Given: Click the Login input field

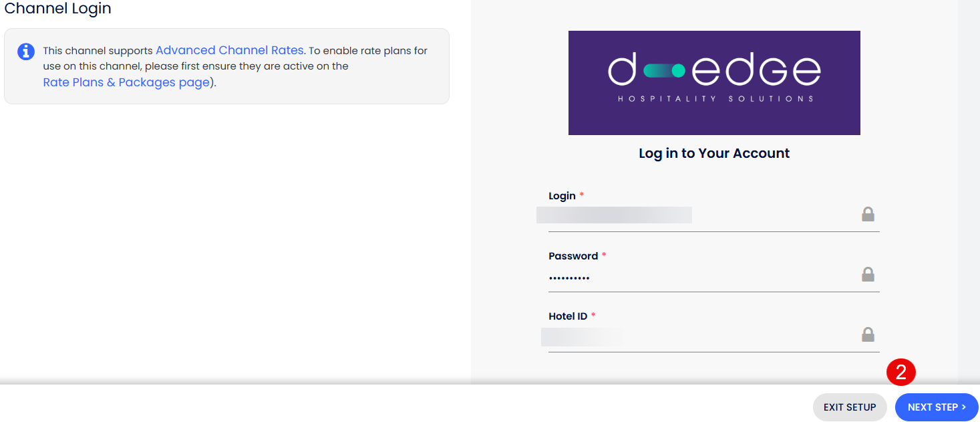Looking at the screenshot, I should pyautogui.click(x=713, y=215).
